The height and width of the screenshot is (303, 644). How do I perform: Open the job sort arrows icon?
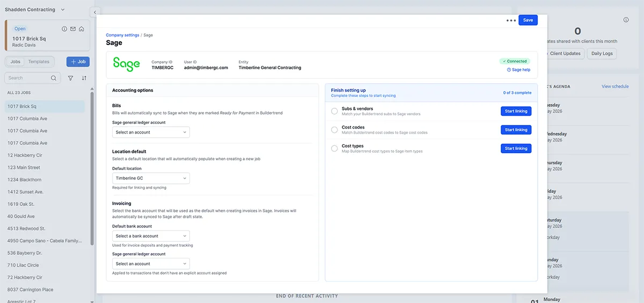tap(84, 78)
